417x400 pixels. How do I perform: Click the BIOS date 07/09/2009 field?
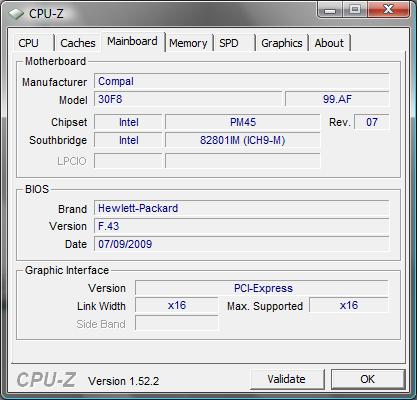pyautogui.click(x=241, y=244)
